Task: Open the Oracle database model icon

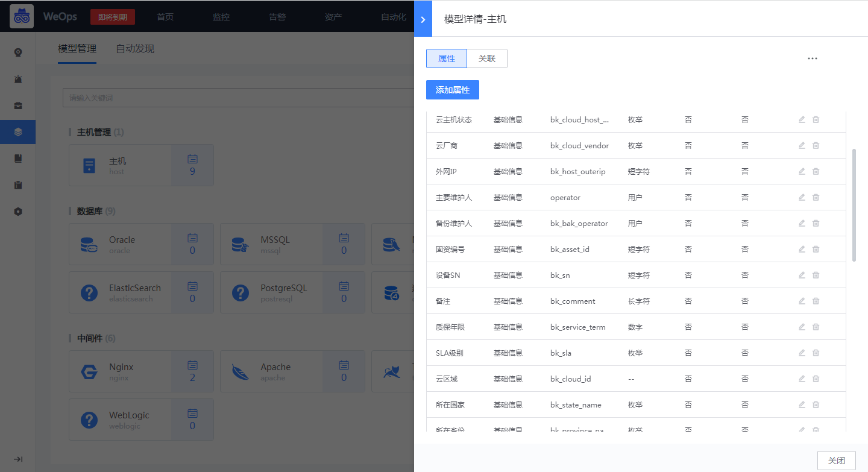Action: tap(89, 244)
